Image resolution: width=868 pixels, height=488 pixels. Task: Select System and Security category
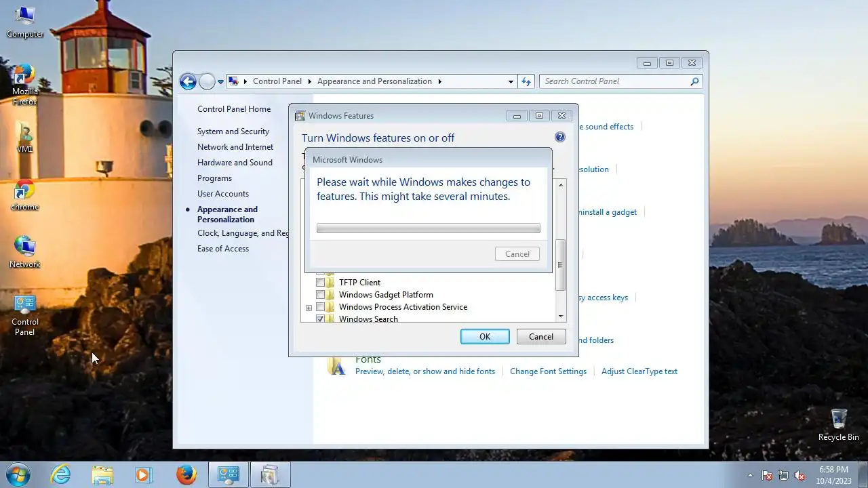[x=233, y=131]
